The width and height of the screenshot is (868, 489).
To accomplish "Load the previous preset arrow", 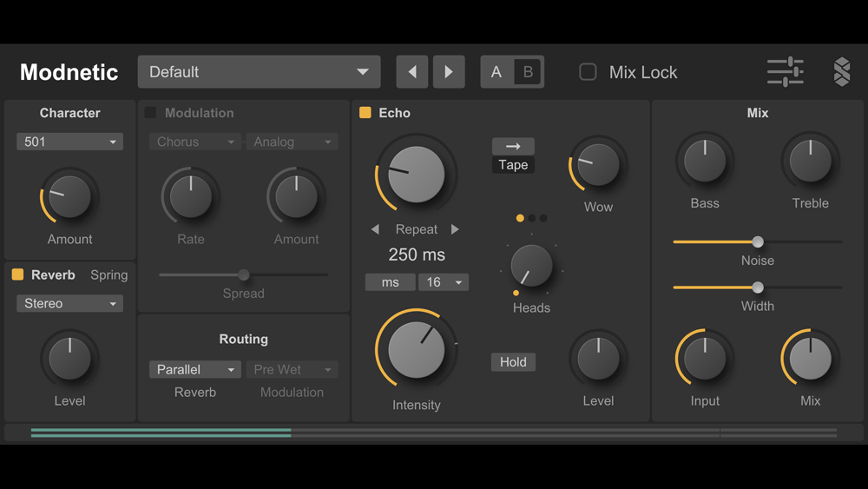I will pos(411,72).
